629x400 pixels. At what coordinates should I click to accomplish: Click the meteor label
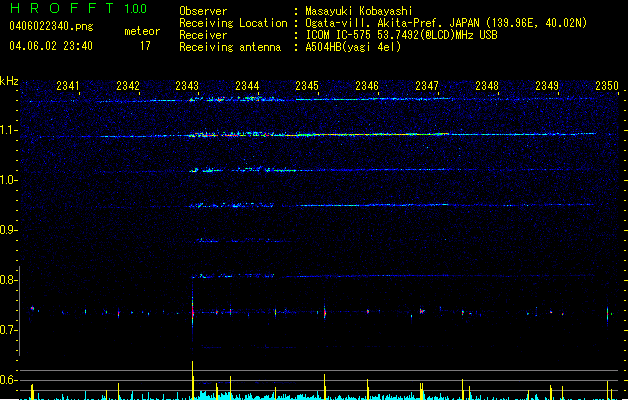(142, 31)
